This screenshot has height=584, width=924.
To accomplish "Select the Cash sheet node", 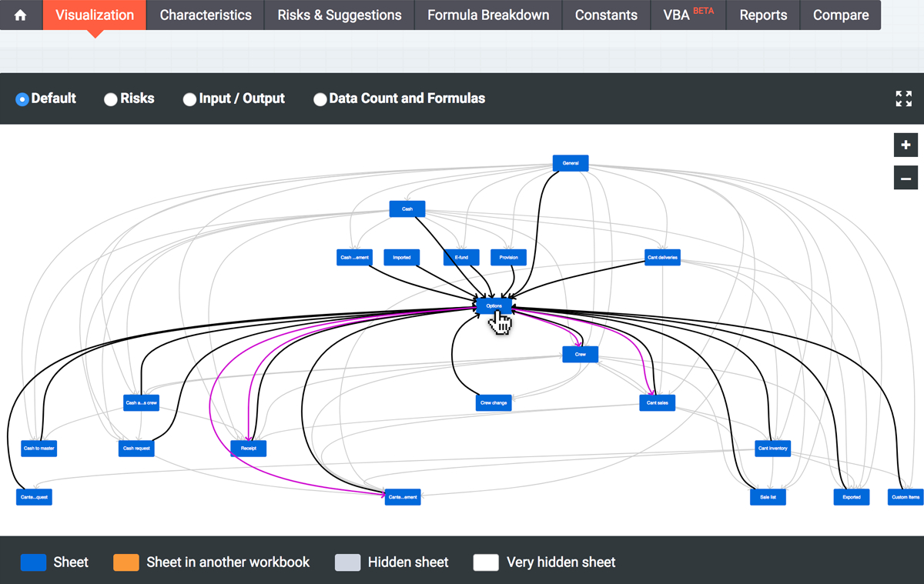I will point(407,209).
